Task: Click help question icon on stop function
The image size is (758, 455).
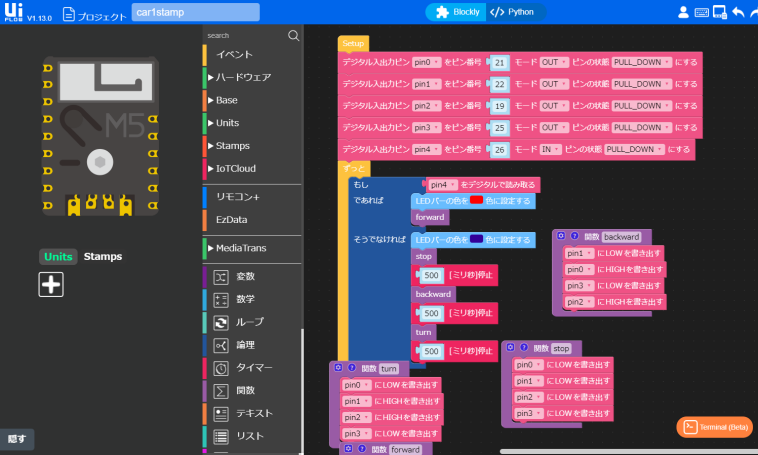Action: point(523,348)
